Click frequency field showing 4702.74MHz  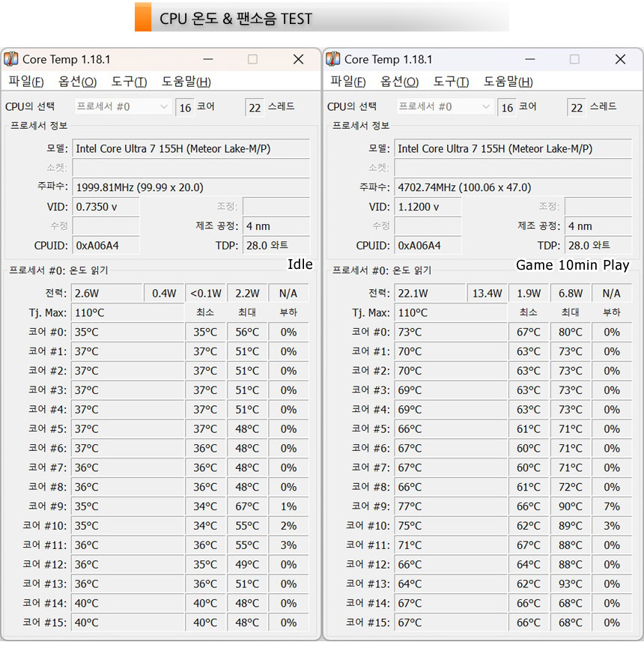pos(513,187)
